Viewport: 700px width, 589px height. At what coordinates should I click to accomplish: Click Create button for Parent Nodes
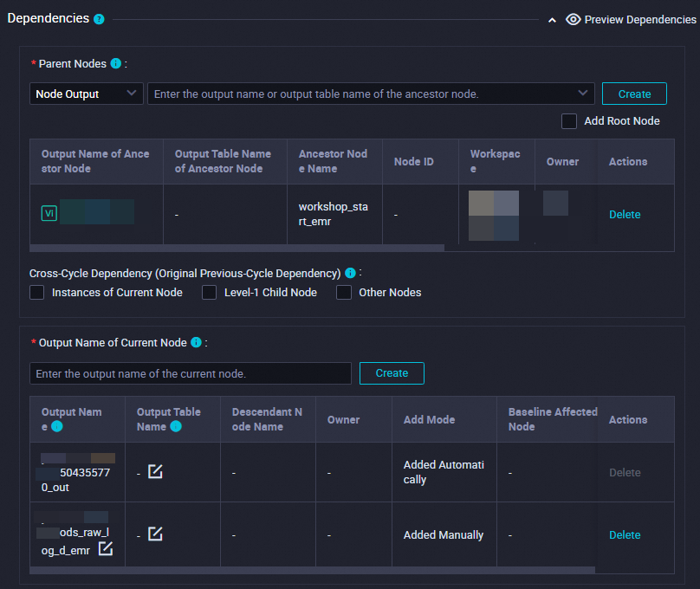[634, 94]
